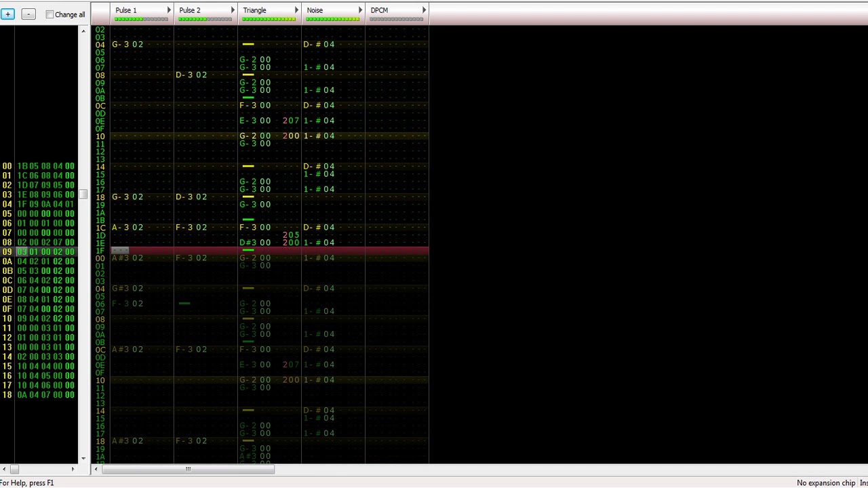The image size is (868, 488).
Task: Select frame 0F in the frame list
Action: pyautogui.click(x=7, y=308)
